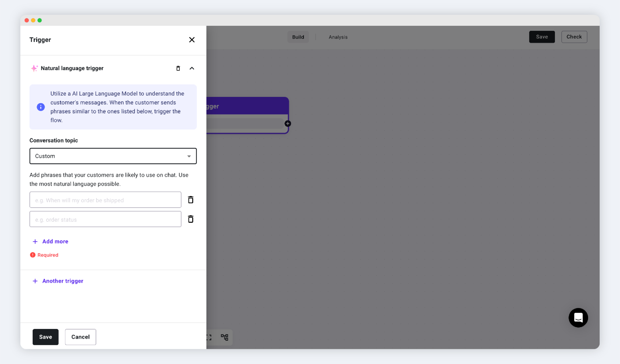Click the Check button
This screenshot has width=620, height=364.
(x=574, y=37)
